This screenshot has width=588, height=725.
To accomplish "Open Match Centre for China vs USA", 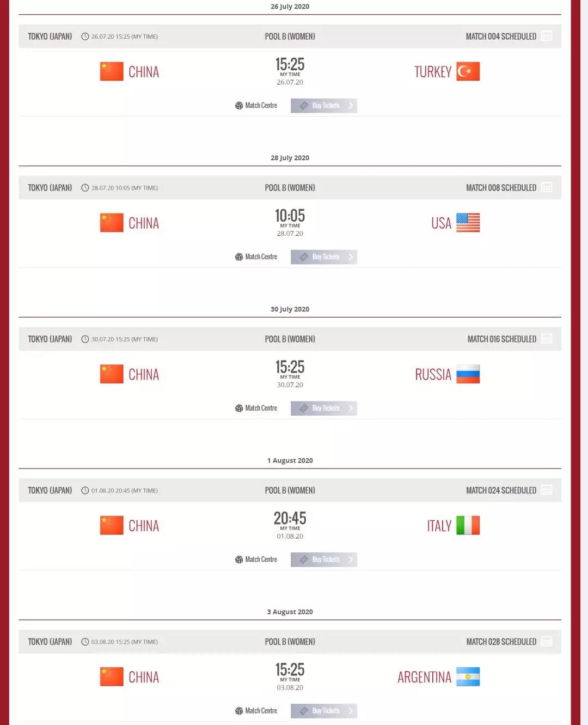I will (256, 257).
